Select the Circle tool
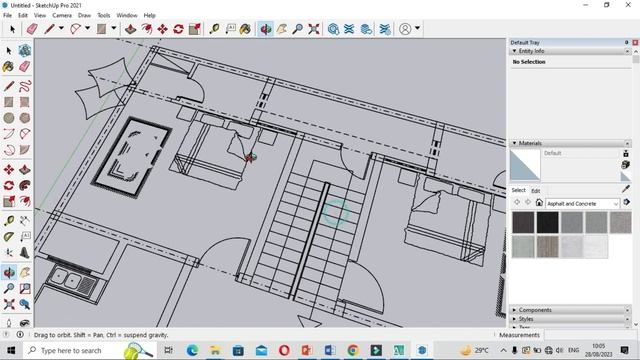The height and width of the screenshot is (360, 640). (9, 118)
